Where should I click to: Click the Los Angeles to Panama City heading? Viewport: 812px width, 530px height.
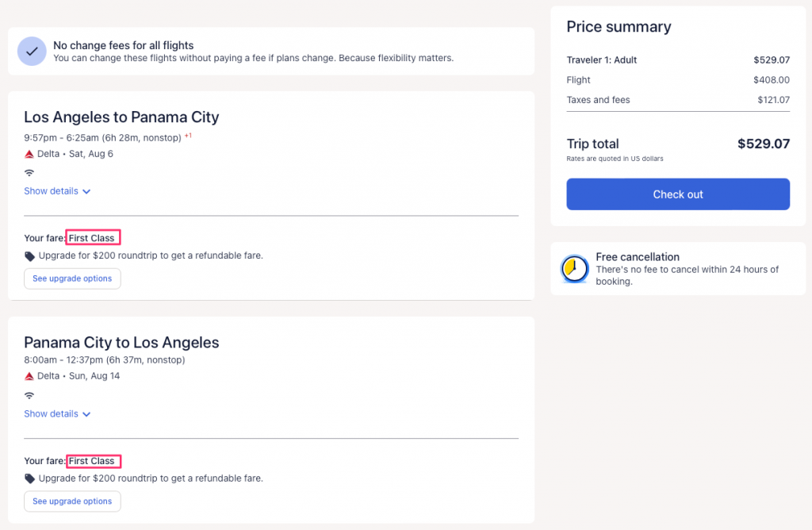click(121, 117)
